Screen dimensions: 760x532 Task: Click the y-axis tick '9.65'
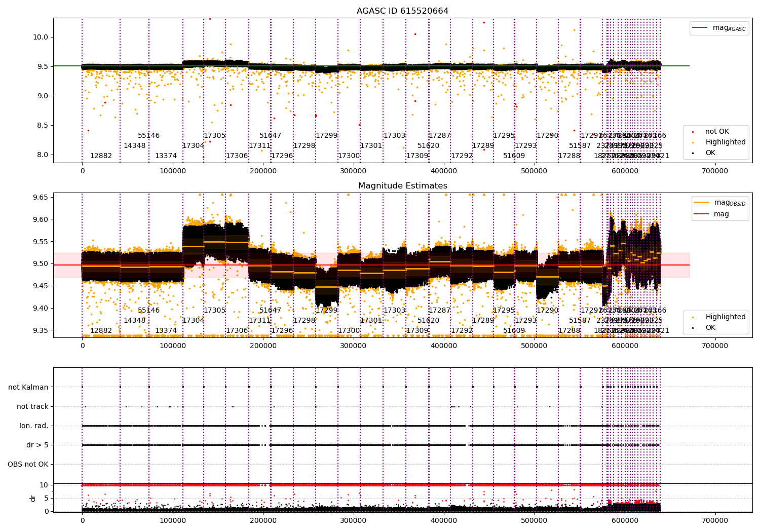(41, 197)
